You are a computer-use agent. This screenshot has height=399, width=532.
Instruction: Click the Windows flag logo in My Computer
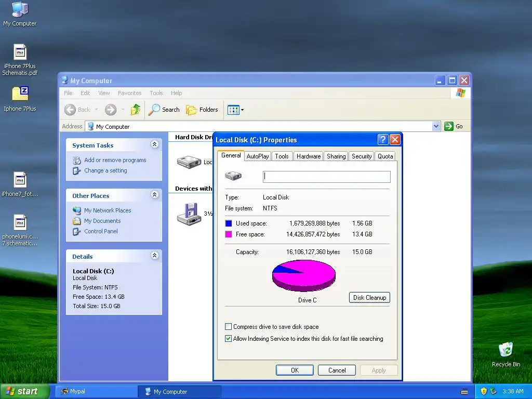point(460,92)
